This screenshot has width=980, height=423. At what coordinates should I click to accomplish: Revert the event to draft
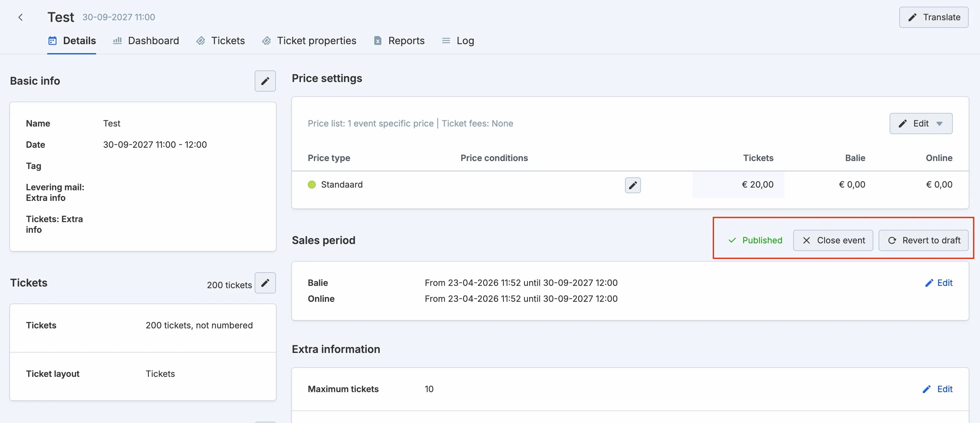pyautogui.click(x=923, y=240)
